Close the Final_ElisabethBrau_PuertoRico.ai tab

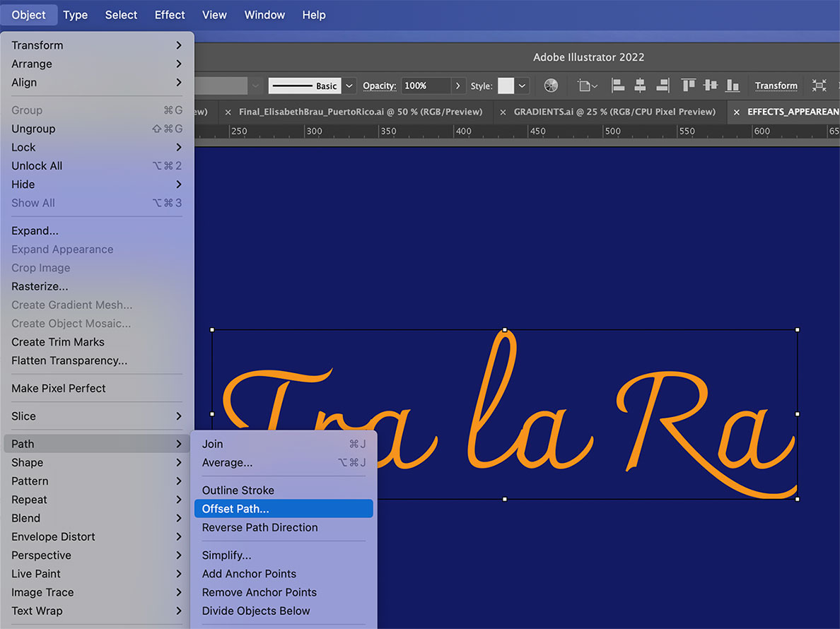(x=228, y=112)
